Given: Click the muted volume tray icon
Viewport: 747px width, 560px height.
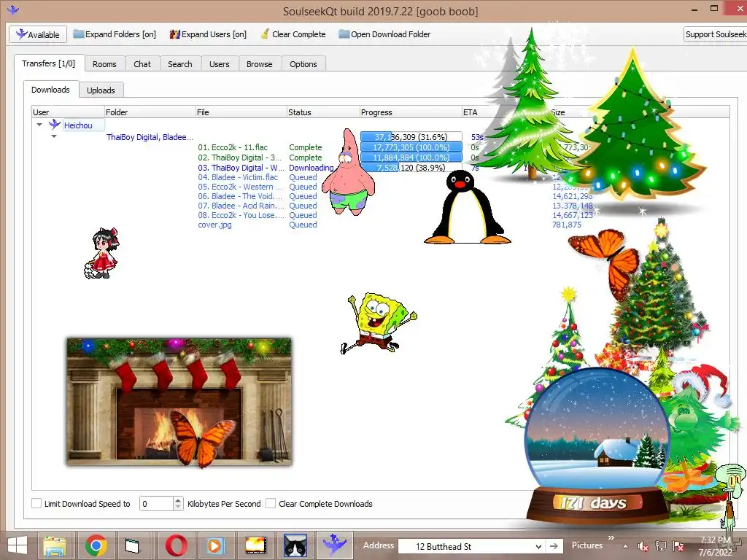Looking at the screenshot, I should coord(643,546).
